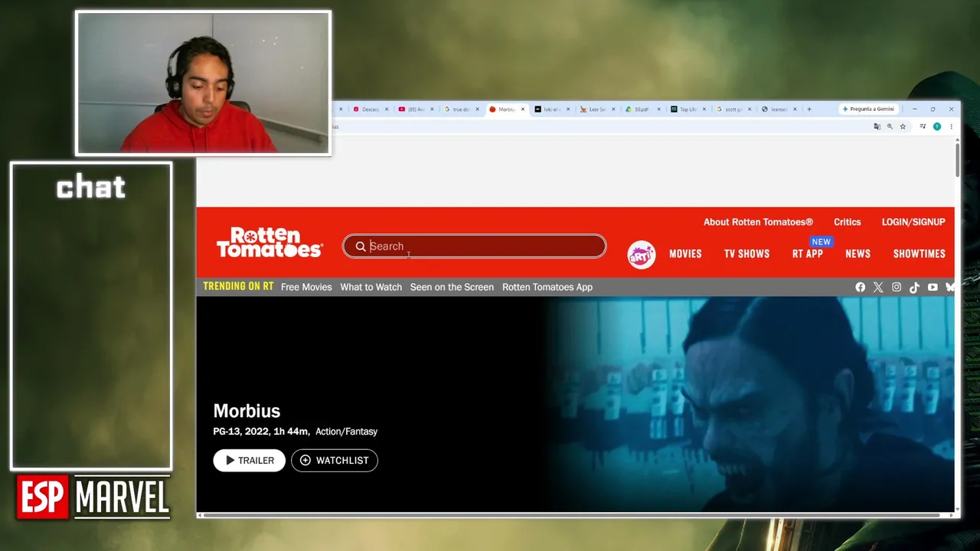The image size is (980, 551).
Task: Close the license tab
Action: 795,109
